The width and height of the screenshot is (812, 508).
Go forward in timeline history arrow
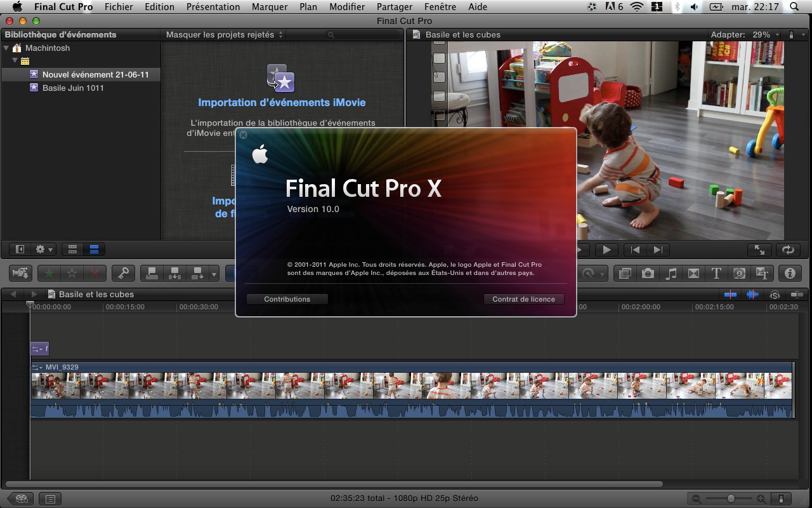point(34,295)
